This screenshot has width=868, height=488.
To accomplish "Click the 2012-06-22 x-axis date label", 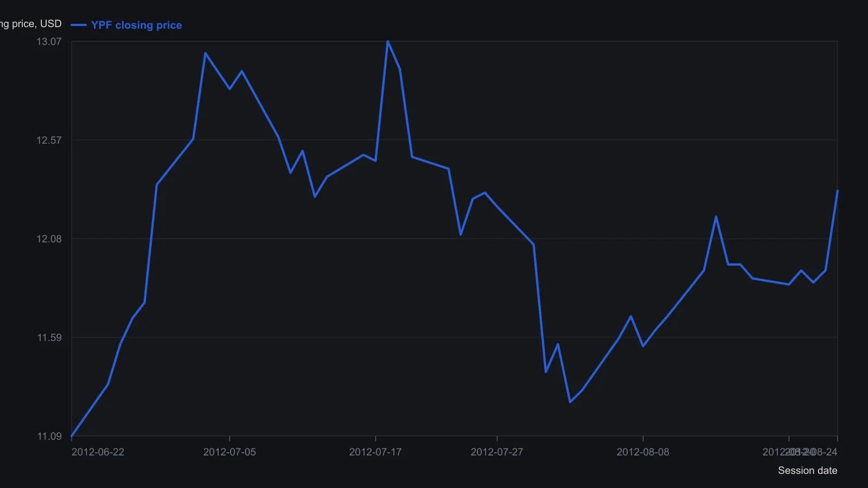I will tap(98, 452).
